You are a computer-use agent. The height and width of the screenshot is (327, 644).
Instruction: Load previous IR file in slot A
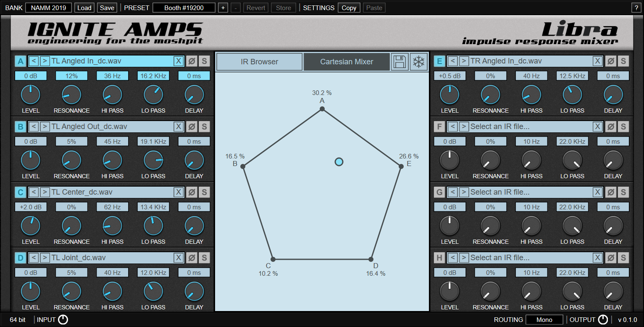click(34, 61)
